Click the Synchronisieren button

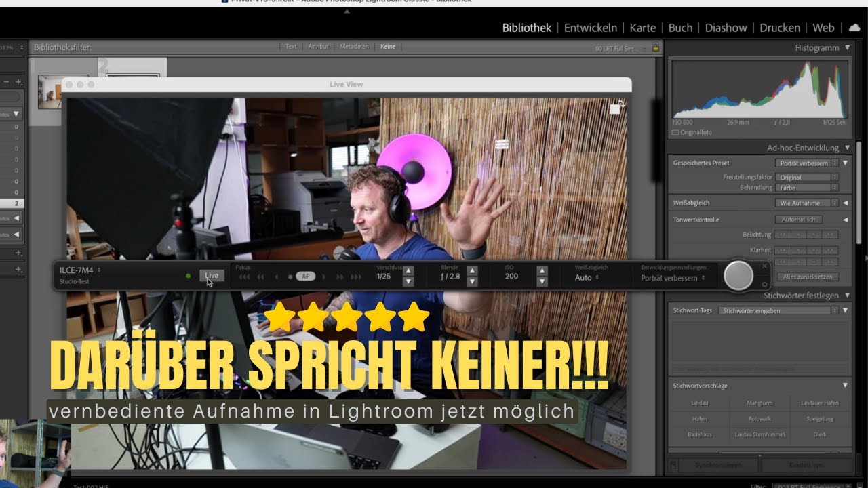tap(717, 465)
